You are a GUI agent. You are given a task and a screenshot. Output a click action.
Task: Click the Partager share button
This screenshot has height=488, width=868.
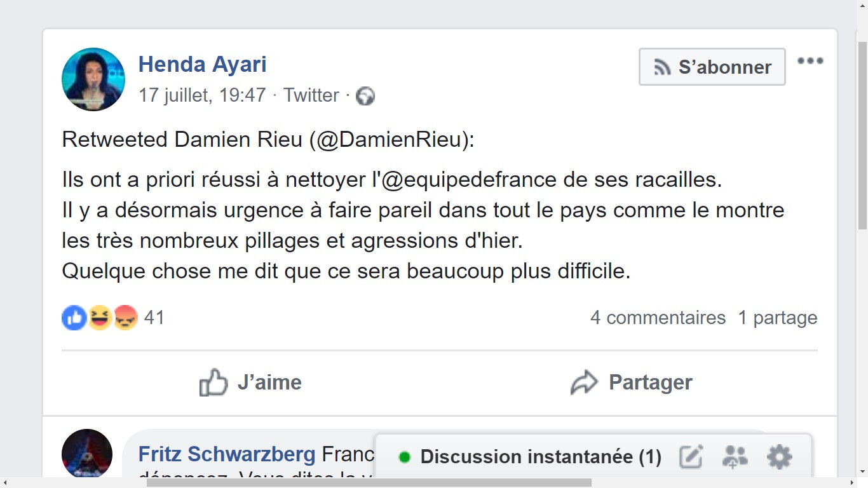point(631,383)
